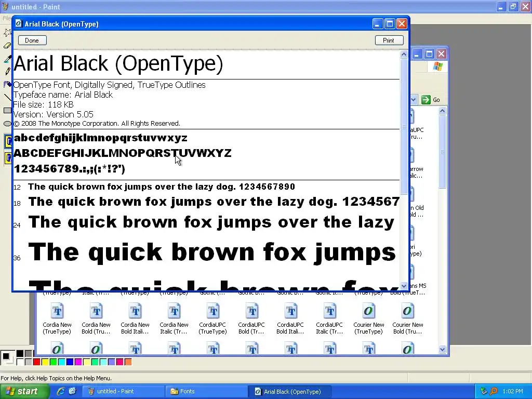Select the Eraser tool in Paint
The image size is (532, 399).
(7, 46)
